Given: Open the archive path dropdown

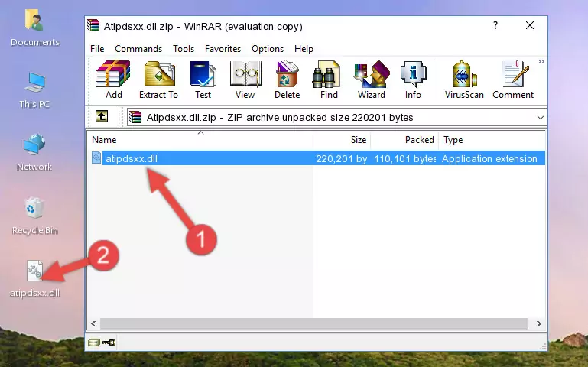Looking at the screenshot, I should pyautogui.click(x=540, y=117).
